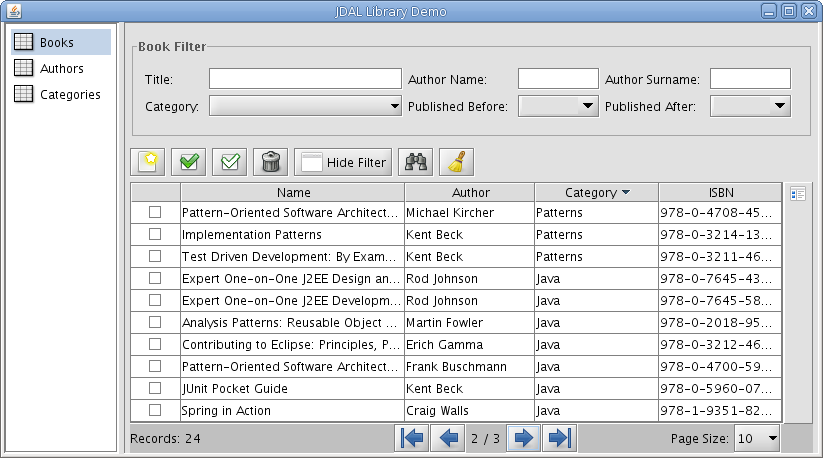
Task: Click the select all checkmark icon
Action: point(188,162)
